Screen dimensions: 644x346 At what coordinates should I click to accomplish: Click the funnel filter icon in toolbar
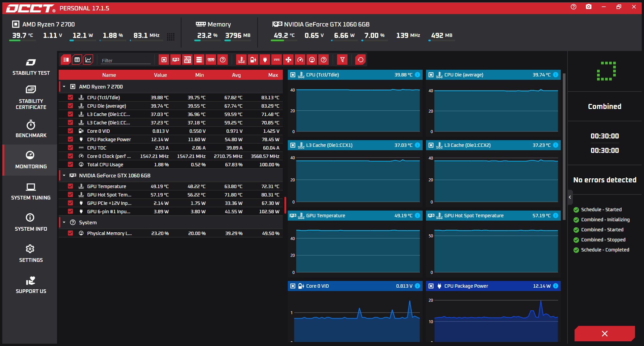tap(342, 60)
